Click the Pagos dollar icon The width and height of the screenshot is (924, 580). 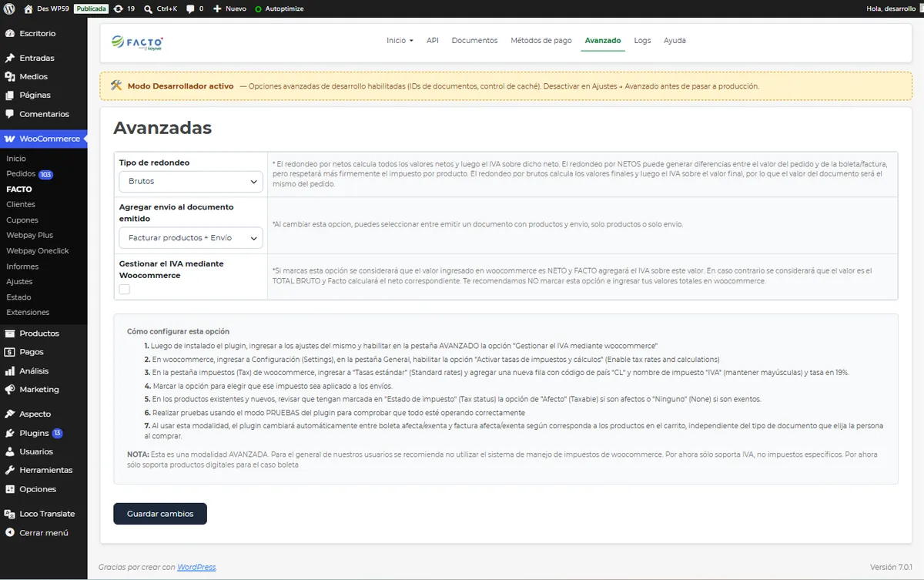coord(10,352)
